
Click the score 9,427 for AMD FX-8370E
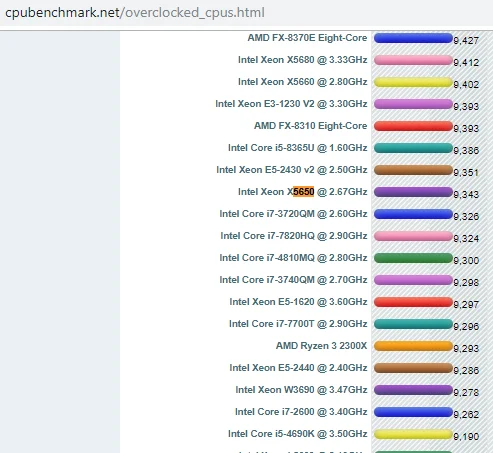tap(466, 41)
